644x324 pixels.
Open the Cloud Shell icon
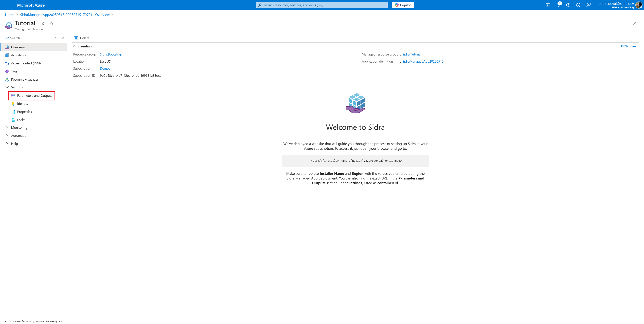coord(548,5)
